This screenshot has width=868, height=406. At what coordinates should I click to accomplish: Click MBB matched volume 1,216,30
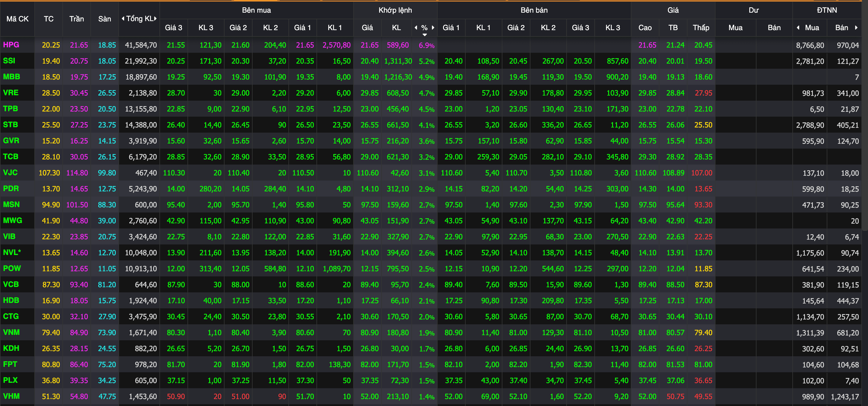398,77
